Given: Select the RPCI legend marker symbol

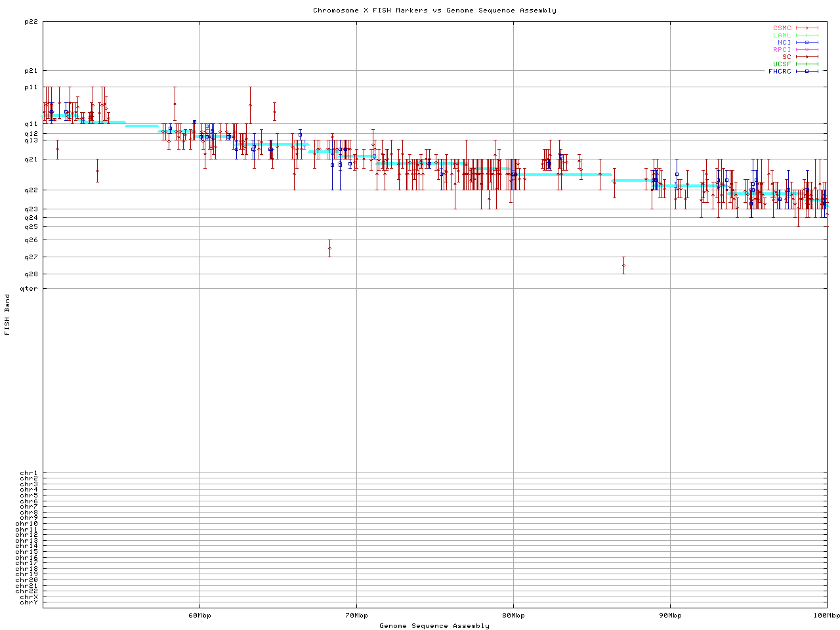Looking at the screenshot, I should [807, 50].
